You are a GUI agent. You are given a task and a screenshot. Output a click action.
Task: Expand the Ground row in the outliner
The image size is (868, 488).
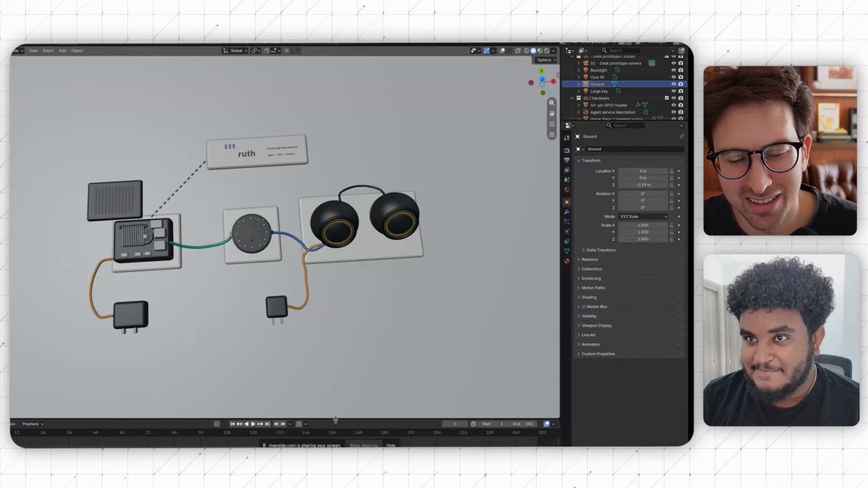pyautogui.click(x=578, y=84)
